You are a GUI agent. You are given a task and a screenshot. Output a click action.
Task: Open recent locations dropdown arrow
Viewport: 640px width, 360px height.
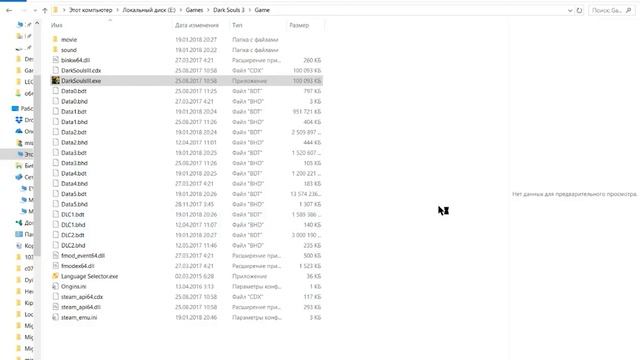tap(35, 10)
